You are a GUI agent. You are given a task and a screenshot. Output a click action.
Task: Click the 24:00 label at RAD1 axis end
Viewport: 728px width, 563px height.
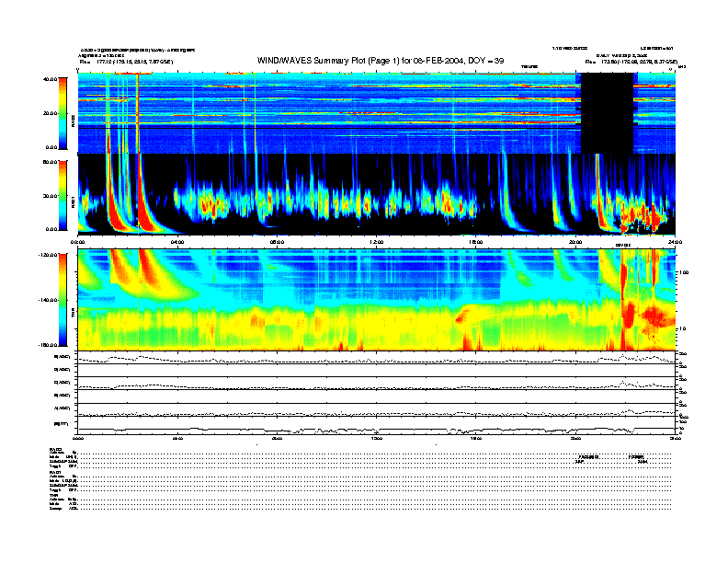(674, 242)
